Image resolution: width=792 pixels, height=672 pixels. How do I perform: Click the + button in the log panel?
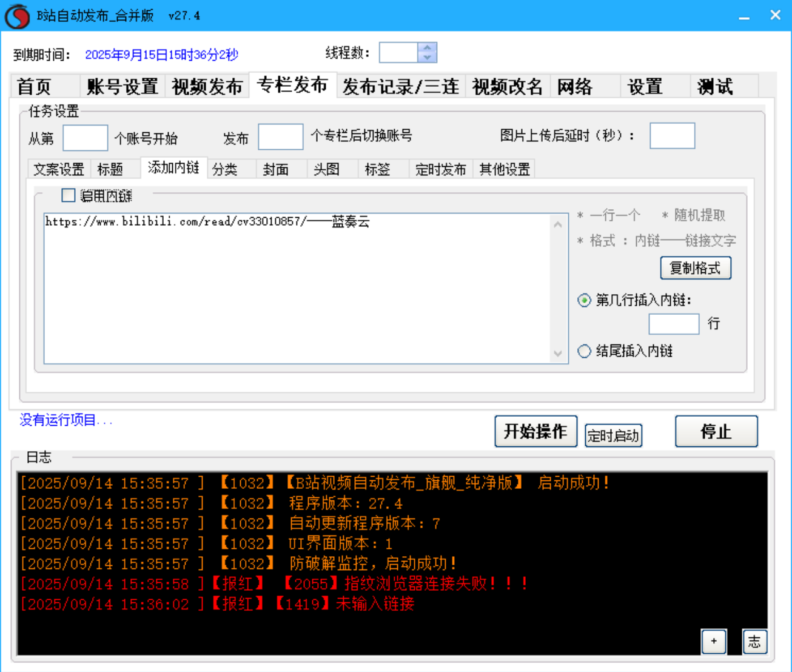(714, 642)
